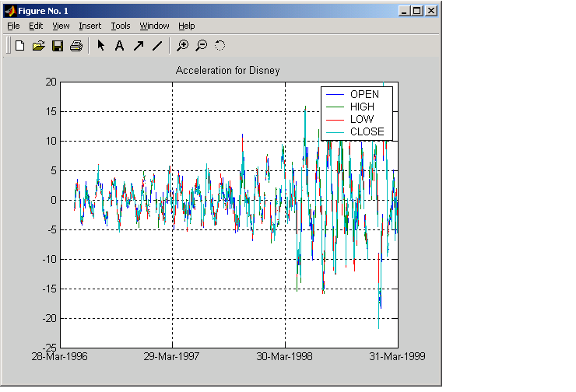
Task: Click the y-axis tick label 10
Action: (51, 141)
